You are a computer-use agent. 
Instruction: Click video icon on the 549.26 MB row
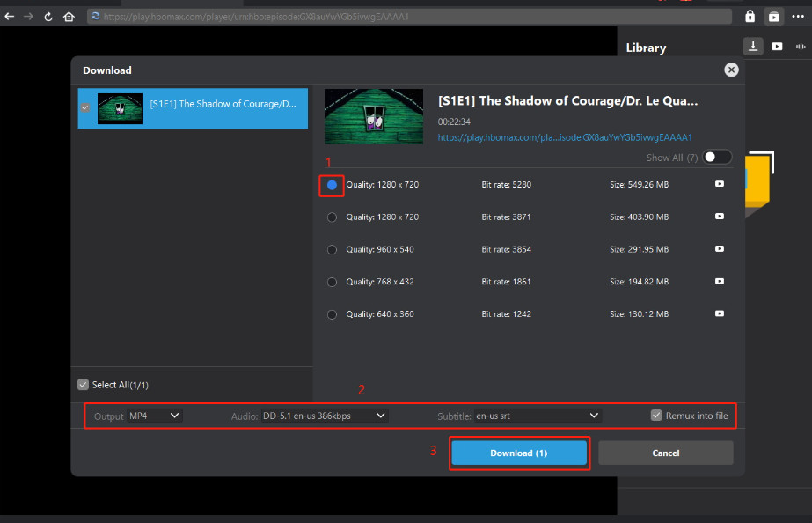[720, 184]
